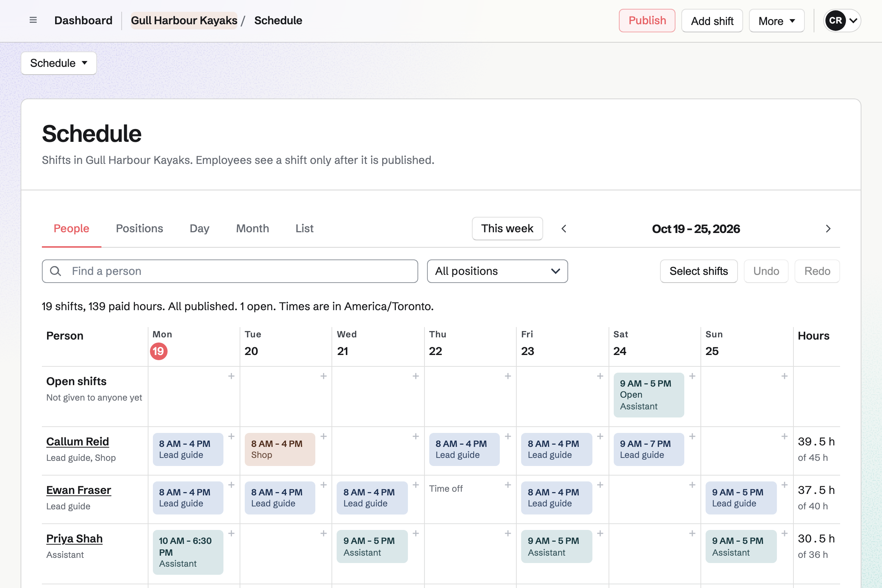The image size is (882, 588).
Task: Go to next week arrow
Action: (x=828, y=229)
